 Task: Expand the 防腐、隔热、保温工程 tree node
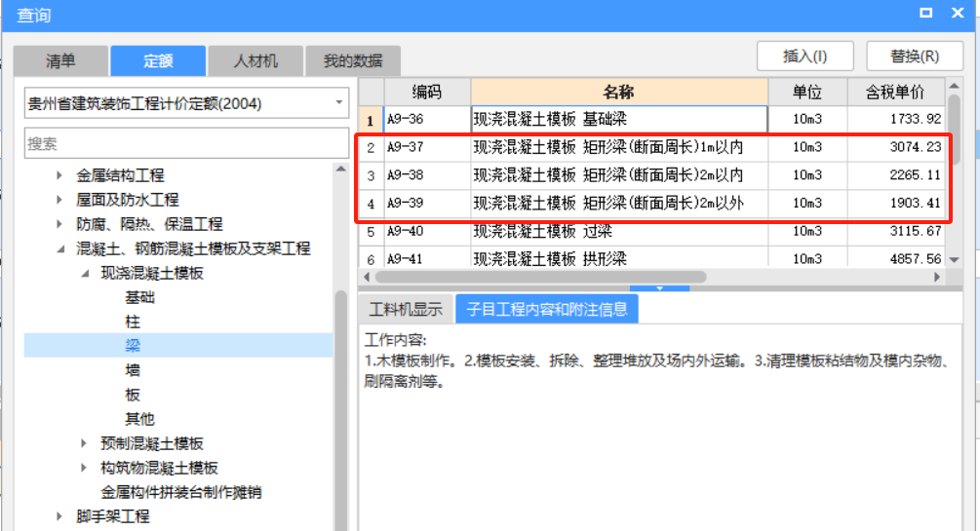pos(59,224)
